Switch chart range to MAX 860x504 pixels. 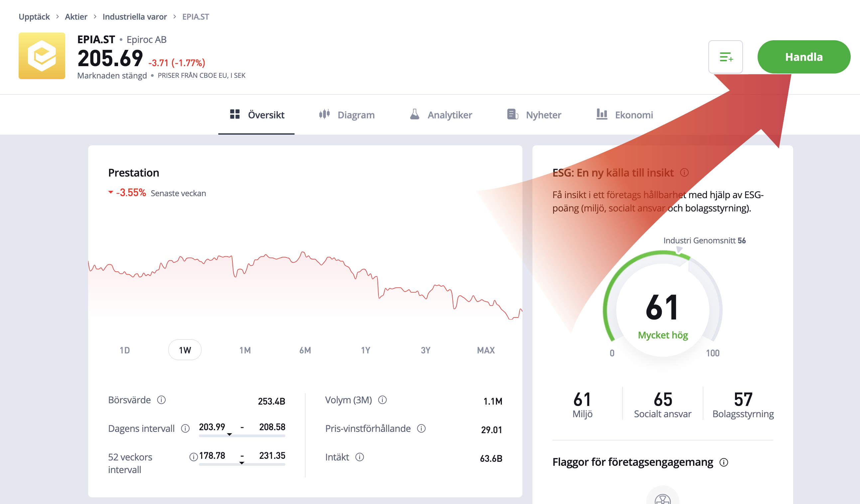click(485, 350)
